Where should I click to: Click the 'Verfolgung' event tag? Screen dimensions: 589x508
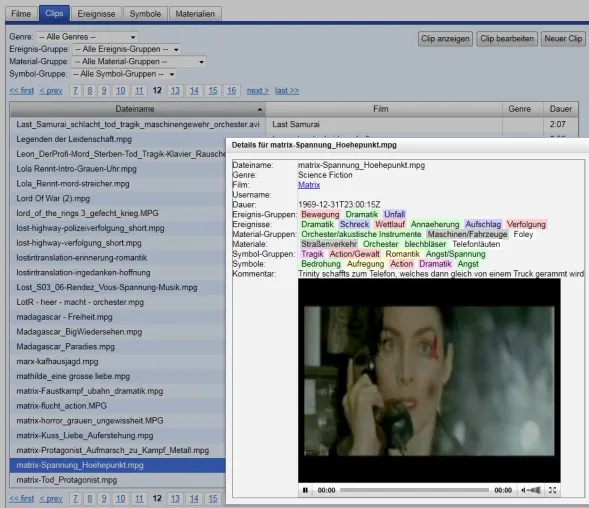point(526,224)
